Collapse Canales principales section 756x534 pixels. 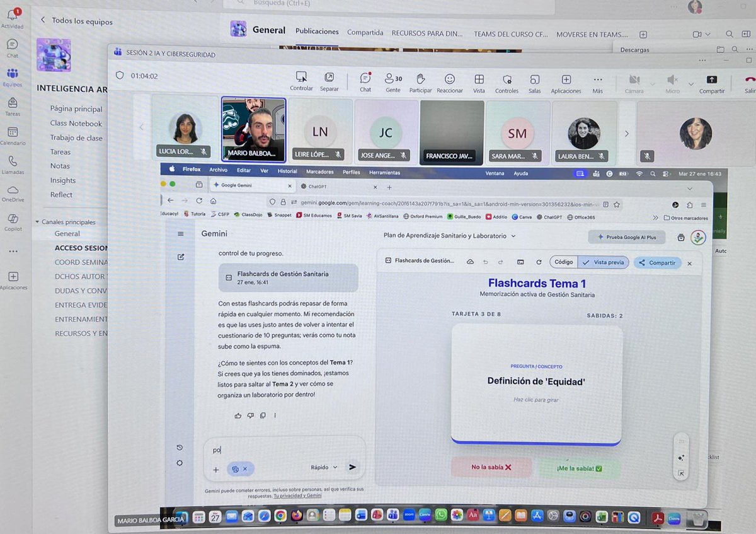66,222
